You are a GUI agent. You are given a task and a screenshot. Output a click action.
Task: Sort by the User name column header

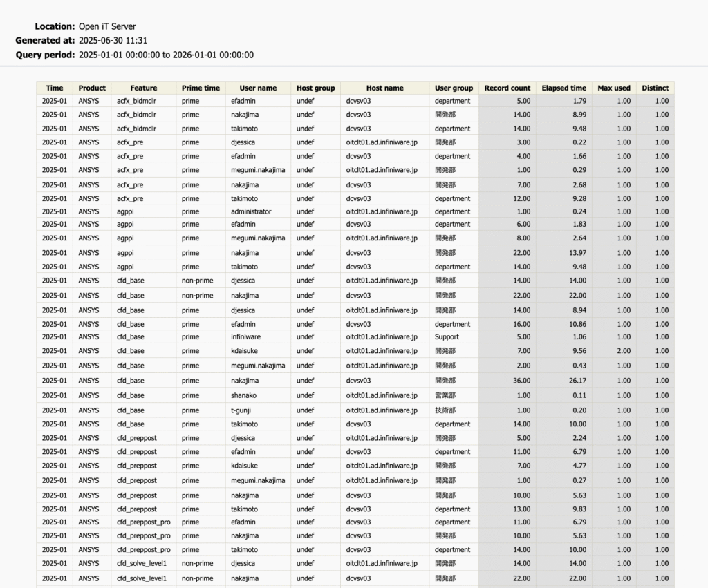(x=258, y=88)
